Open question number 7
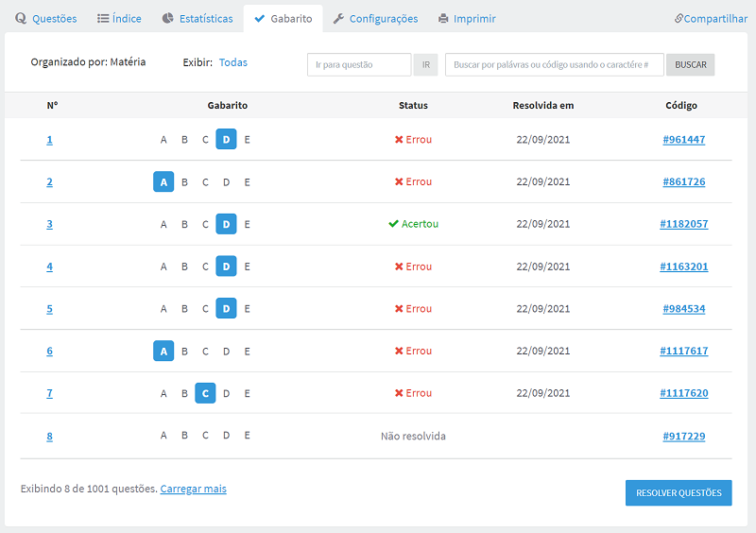Screen dimensions: 756x533 click(x=50, y=393)
